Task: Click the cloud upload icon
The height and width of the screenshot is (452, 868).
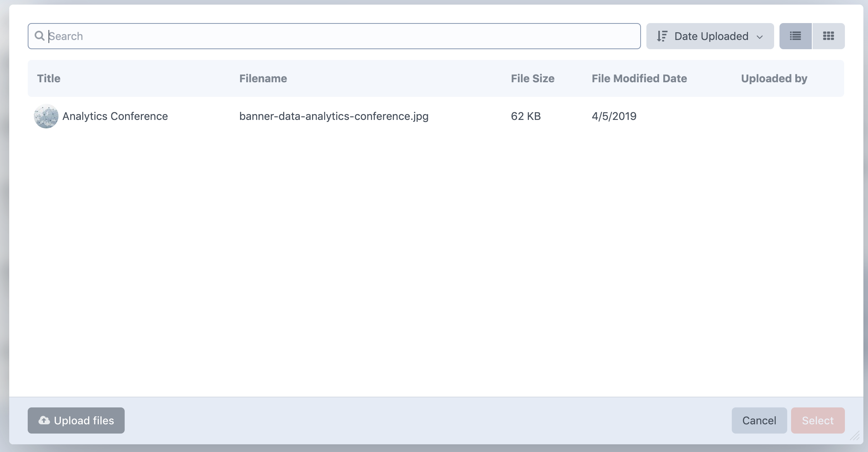Action: pyautogui.click(x=44, y=420)
